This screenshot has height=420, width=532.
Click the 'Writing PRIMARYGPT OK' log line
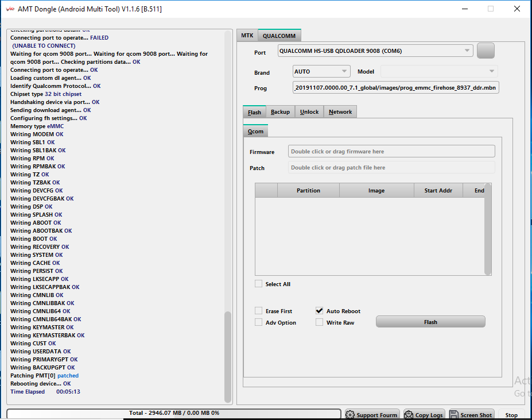[44, 360]
